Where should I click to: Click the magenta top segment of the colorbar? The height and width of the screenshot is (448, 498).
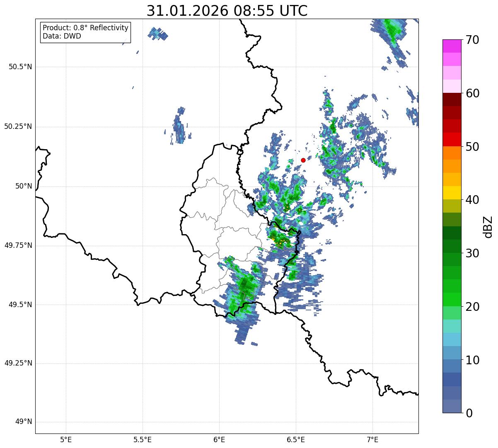[452, 46]
